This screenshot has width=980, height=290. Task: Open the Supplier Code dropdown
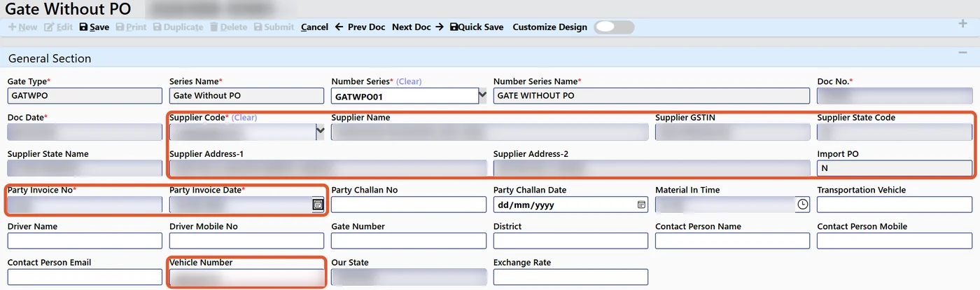click(x=321, y=131)
